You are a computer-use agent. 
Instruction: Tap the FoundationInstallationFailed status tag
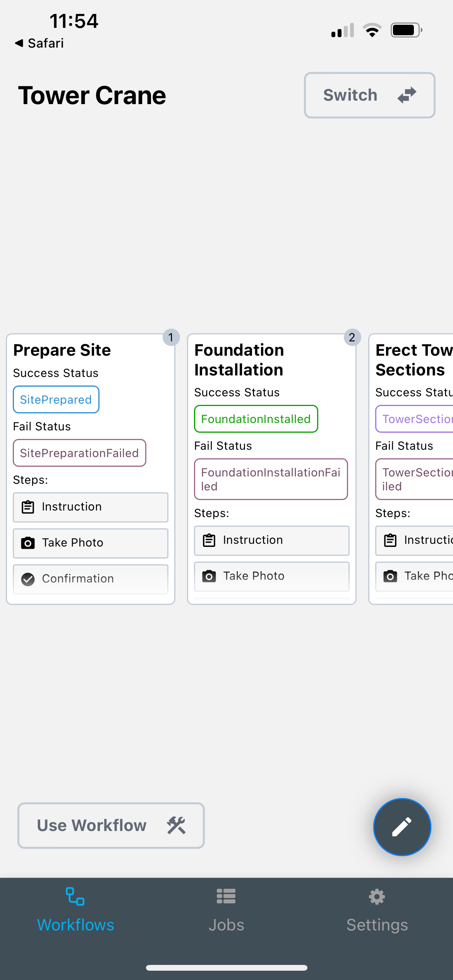pyautogui.click(x=271, y=479)
